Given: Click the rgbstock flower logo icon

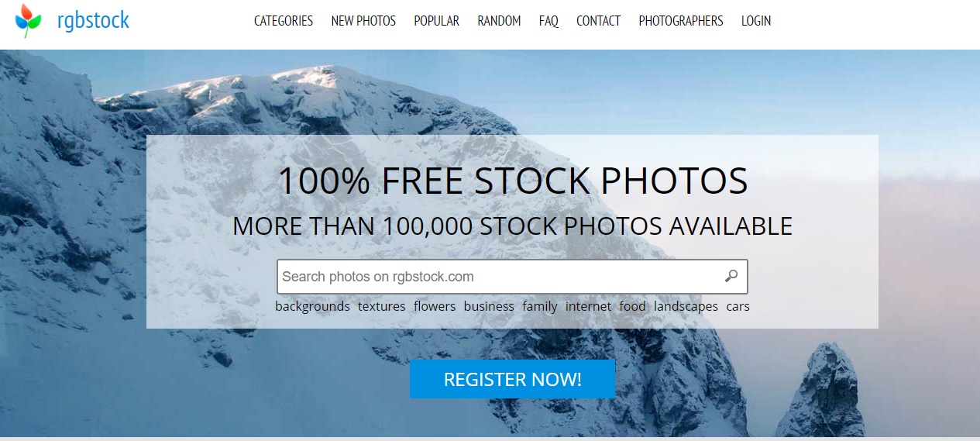Looking at the screenshot, I should tap(28, 21).
